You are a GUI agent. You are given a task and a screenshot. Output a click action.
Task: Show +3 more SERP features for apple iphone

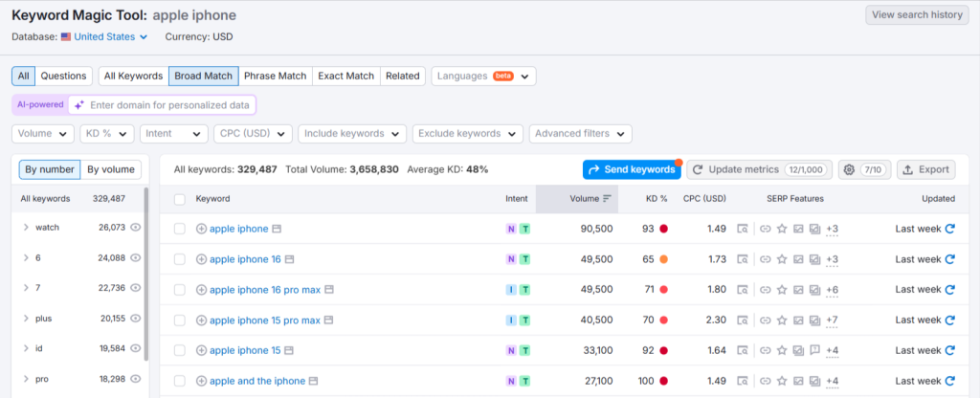pos(832,230)
